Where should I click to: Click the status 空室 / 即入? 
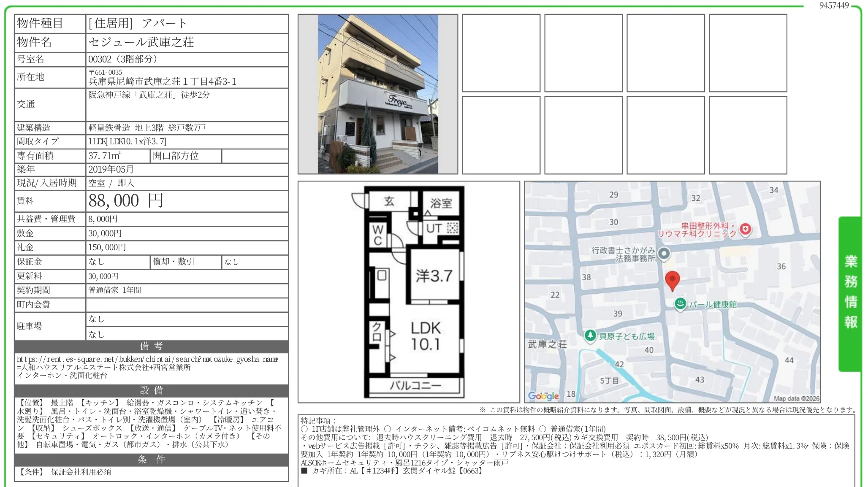[111, 183]
